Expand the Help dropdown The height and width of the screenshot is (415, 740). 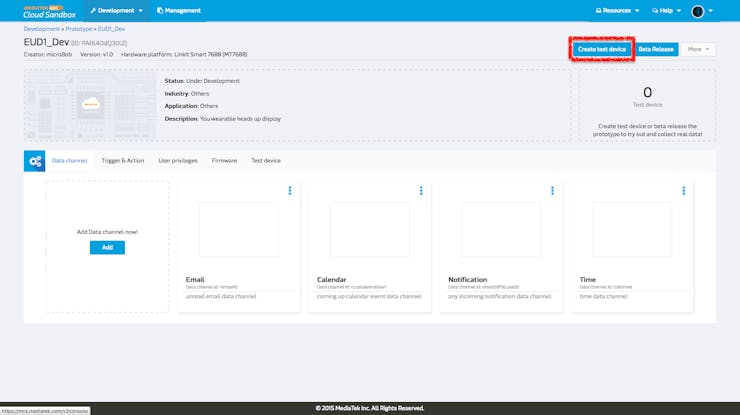(666, 10)
